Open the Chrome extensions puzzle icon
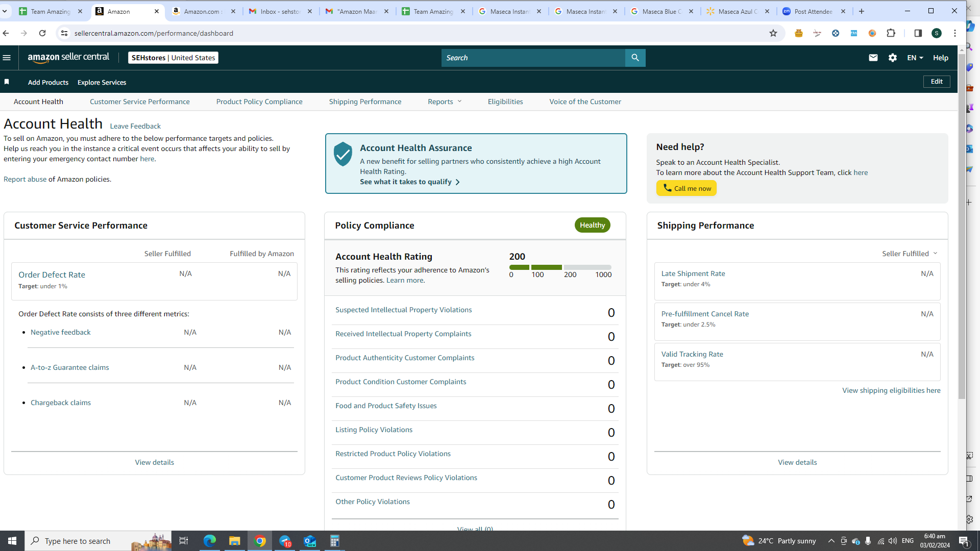 click(x=891, y=33)
